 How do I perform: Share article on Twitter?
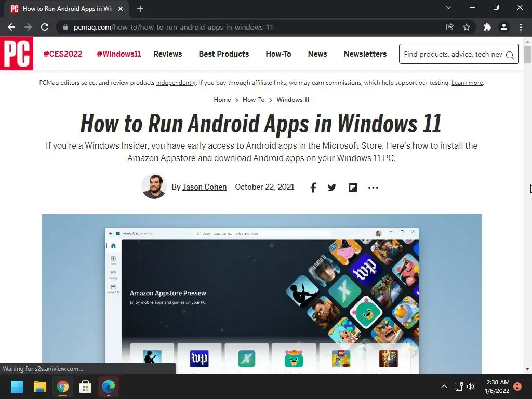coord(332,187)
